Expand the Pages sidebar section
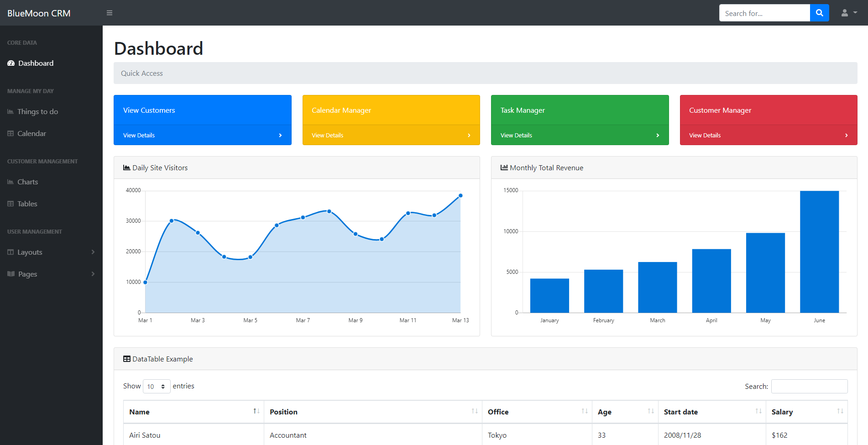This screenshot has height=445, width=868. point(50,274)
